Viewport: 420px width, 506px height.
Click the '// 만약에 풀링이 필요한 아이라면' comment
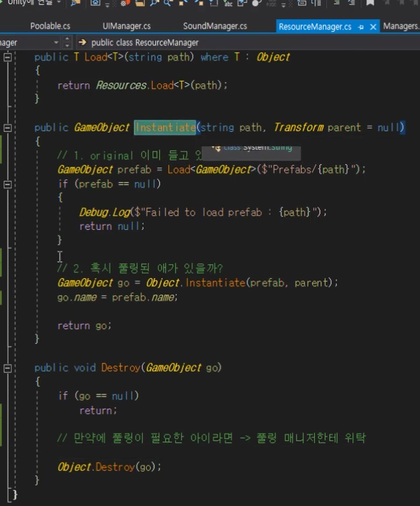pyautogui.click(x=211, y=438)
